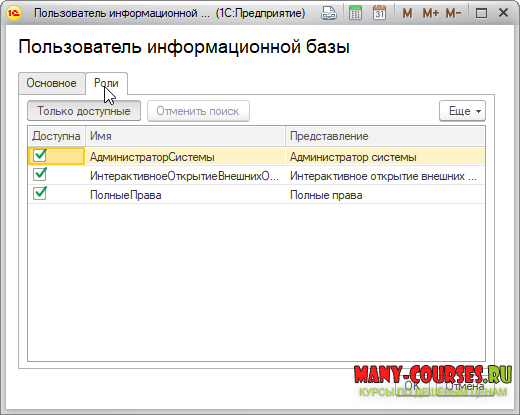Screen dimensions: 520x415
Task: Close the dialog with the X icon
Action: 503,13
